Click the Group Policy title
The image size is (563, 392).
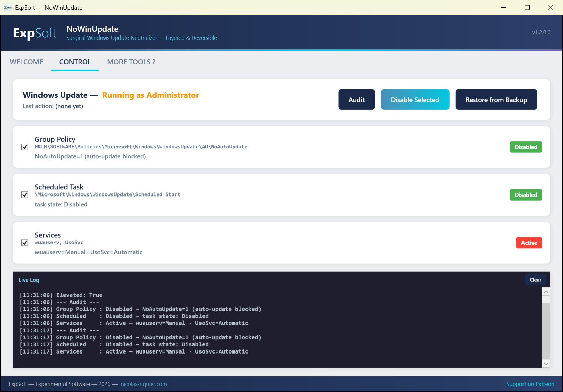55,139
